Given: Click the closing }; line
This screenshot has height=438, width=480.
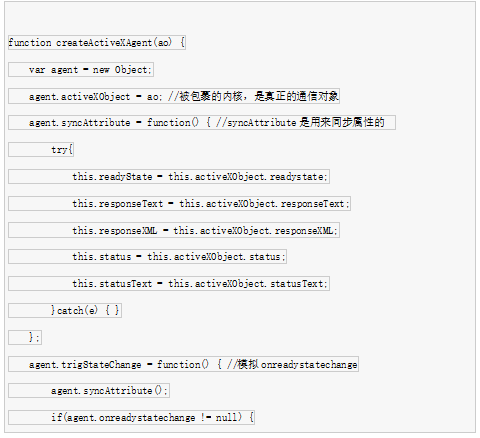Looking at the screenshot, I should tap(25, 337).
